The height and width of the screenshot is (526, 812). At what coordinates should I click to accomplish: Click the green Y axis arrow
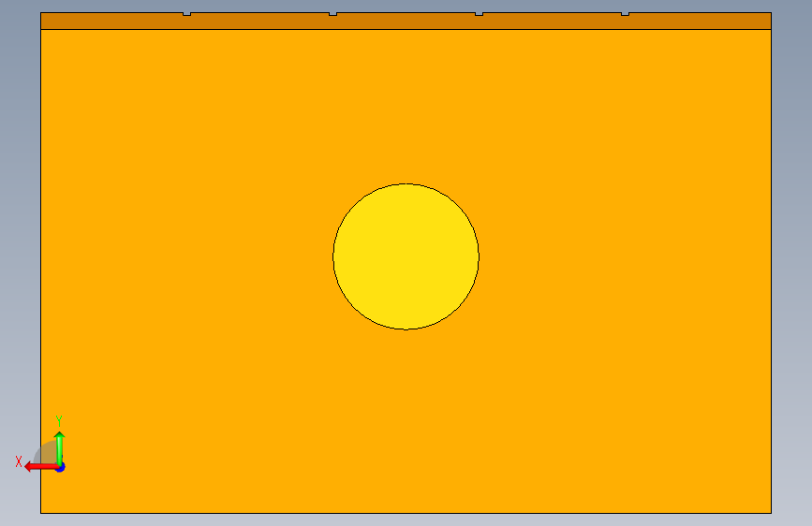click(59, 447)
